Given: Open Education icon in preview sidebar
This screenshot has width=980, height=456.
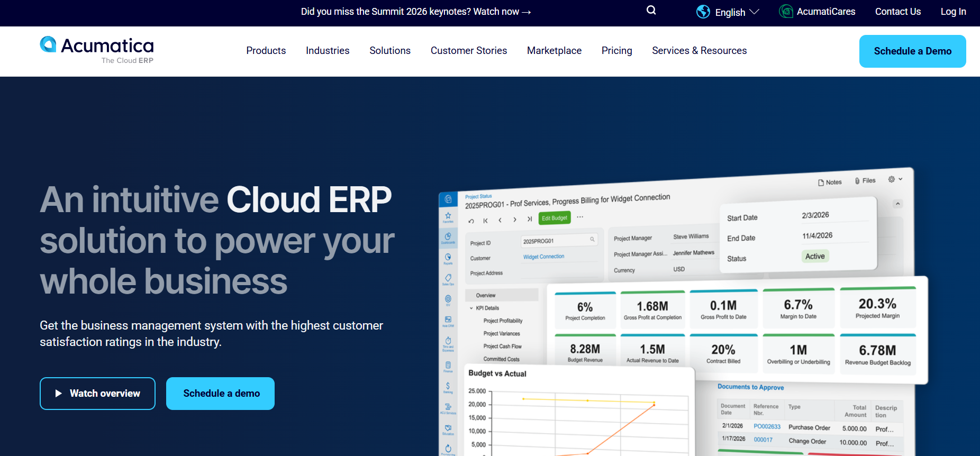Looking at the screenshot, I should [x=448, y=429].
